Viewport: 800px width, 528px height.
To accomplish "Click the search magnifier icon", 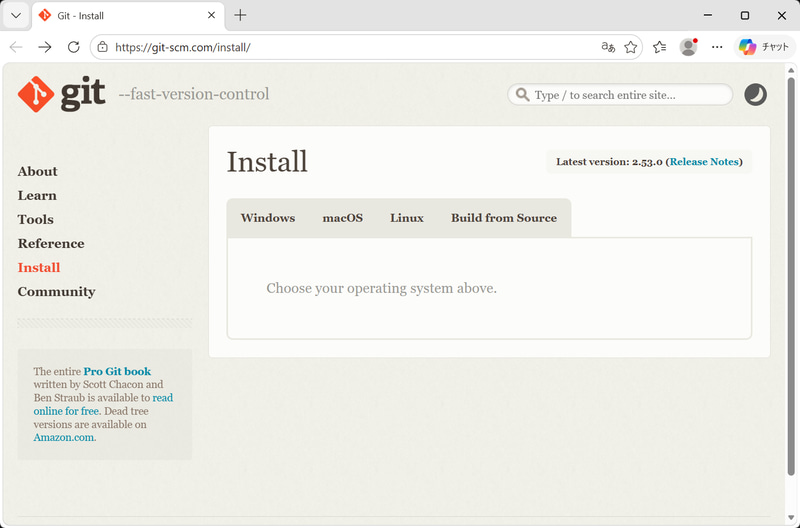I will click(522, 95).
